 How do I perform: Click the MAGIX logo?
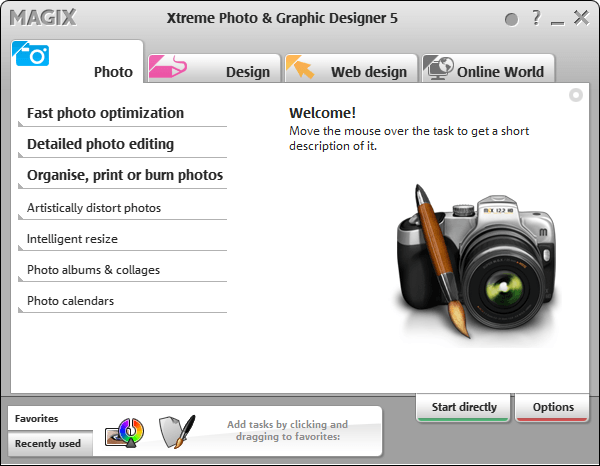pyautogui.click(x=43, y=18)
